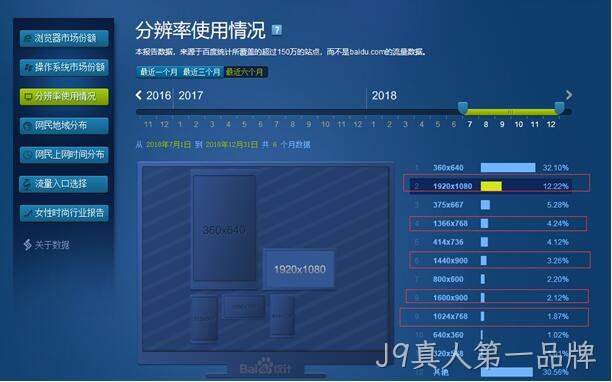Click the 360x640 bar in chart list
The height and width of the screenshot is (382, 612).
coord(508,168)
